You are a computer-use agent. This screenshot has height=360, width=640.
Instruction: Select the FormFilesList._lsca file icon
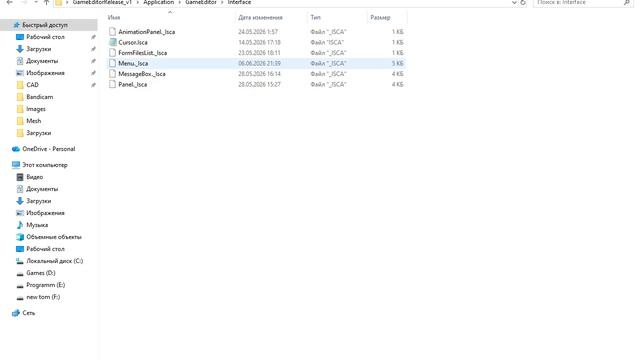[x=112, y=53]
